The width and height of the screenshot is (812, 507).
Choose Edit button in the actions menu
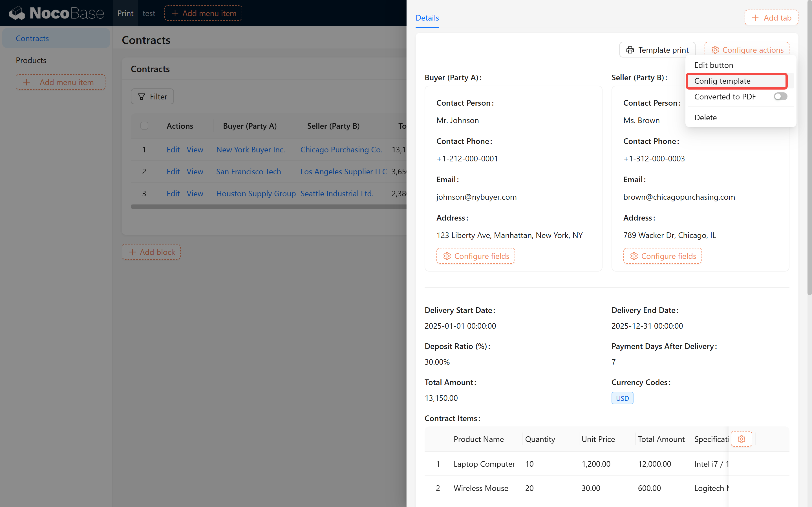click(x=713, y=65)
